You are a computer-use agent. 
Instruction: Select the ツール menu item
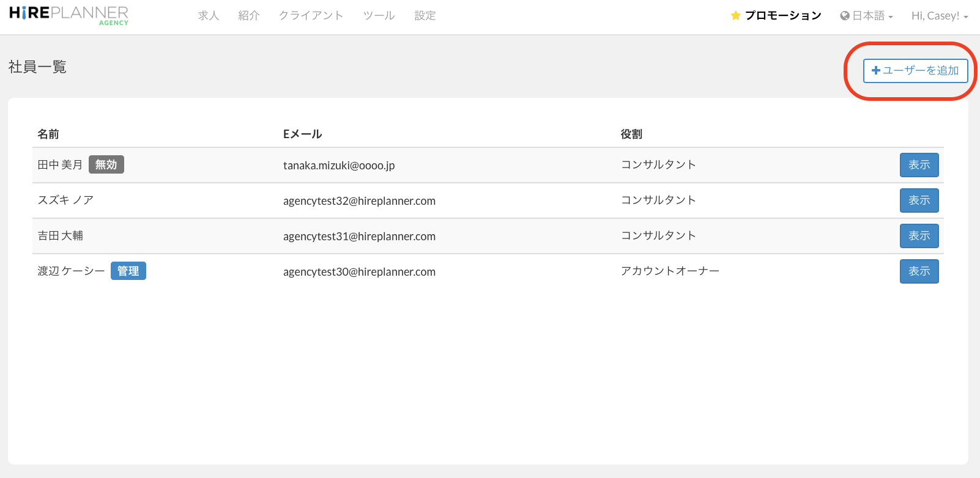coord(379,16)
